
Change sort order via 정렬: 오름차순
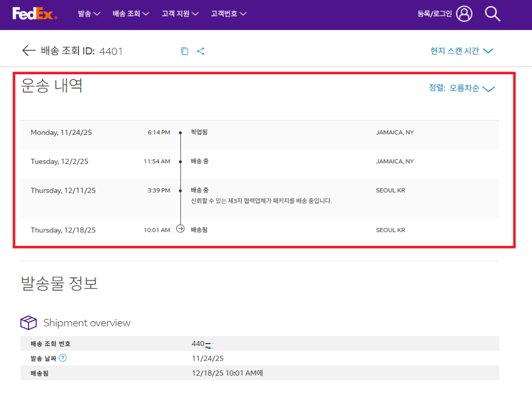click(461, 88)
